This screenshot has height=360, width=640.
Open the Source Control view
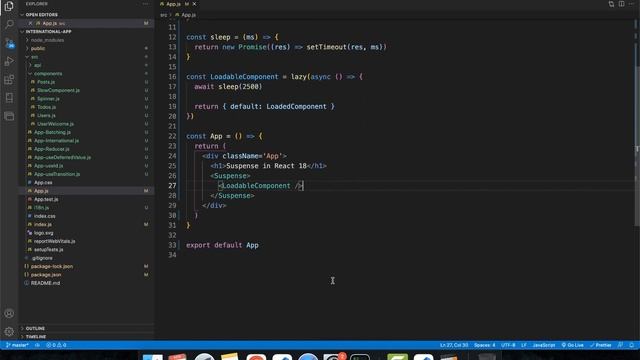[9, 43]
